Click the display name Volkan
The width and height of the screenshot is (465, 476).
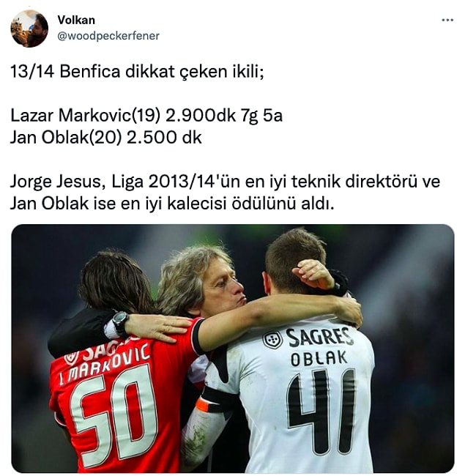coord(76,20)
